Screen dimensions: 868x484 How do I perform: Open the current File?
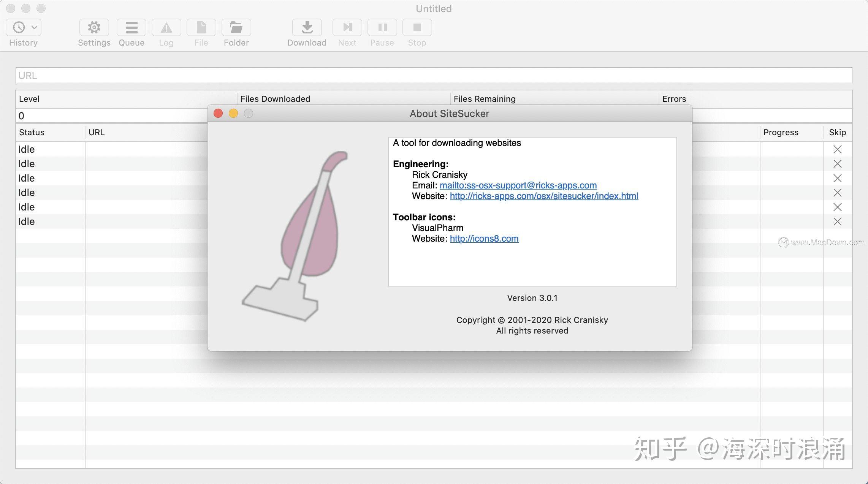(201, 27)
